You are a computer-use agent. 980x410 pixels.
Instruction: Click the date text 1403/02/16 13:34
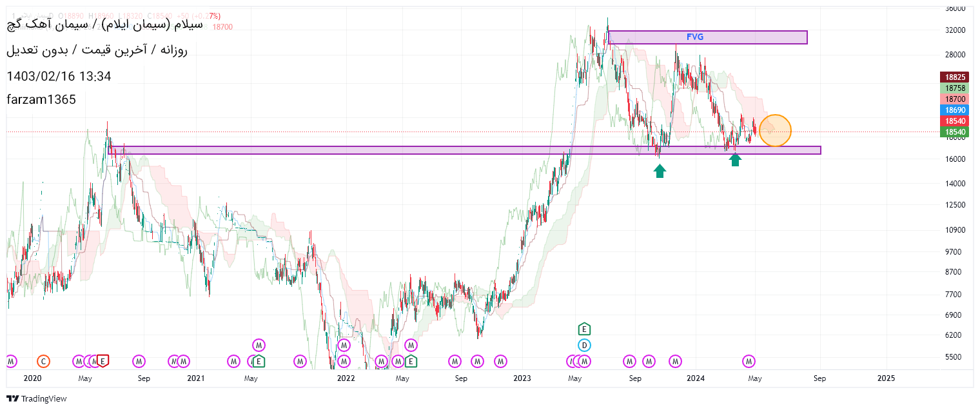[x=59, y=76]
